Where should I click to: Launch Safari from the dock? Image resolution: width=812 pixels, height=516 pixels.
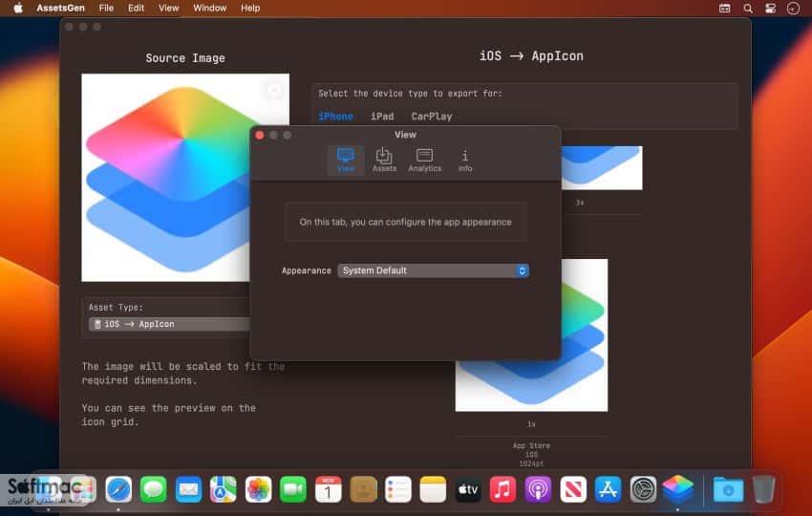point(118,489)
